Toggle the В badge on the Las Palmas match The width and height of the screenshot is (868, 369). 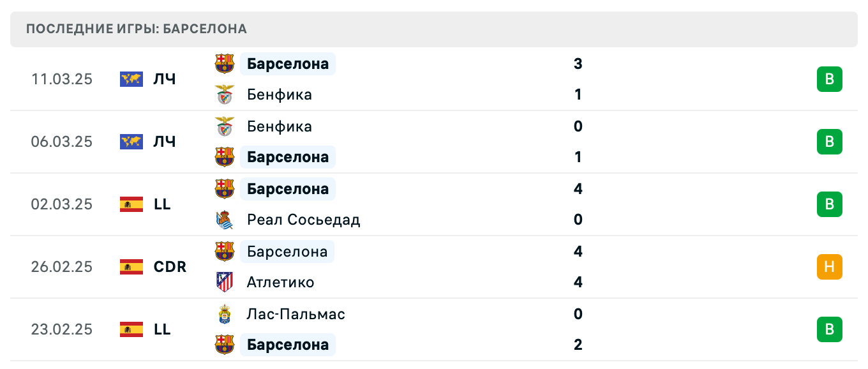click(x=829, y=329)
